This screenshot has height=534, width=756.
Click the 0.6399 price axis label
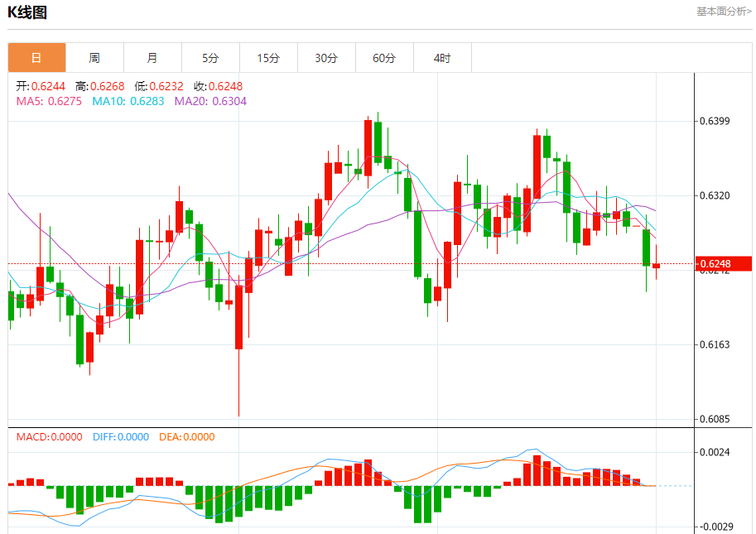(715, 121)
